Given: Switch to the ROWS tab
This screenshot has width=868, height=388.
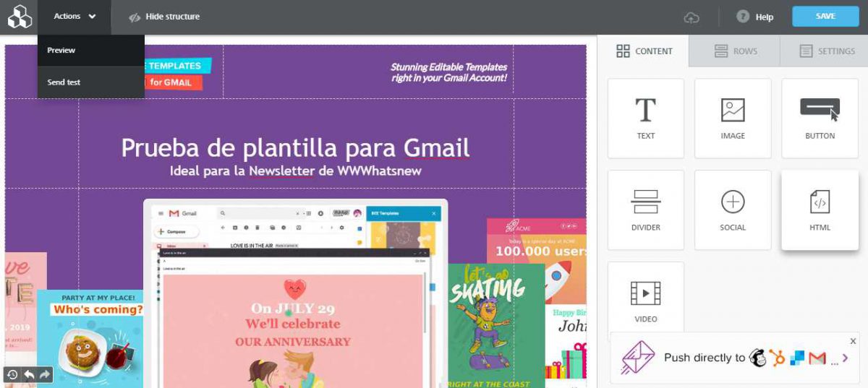Looking at the screenshot, I should [x=735, y=51].
